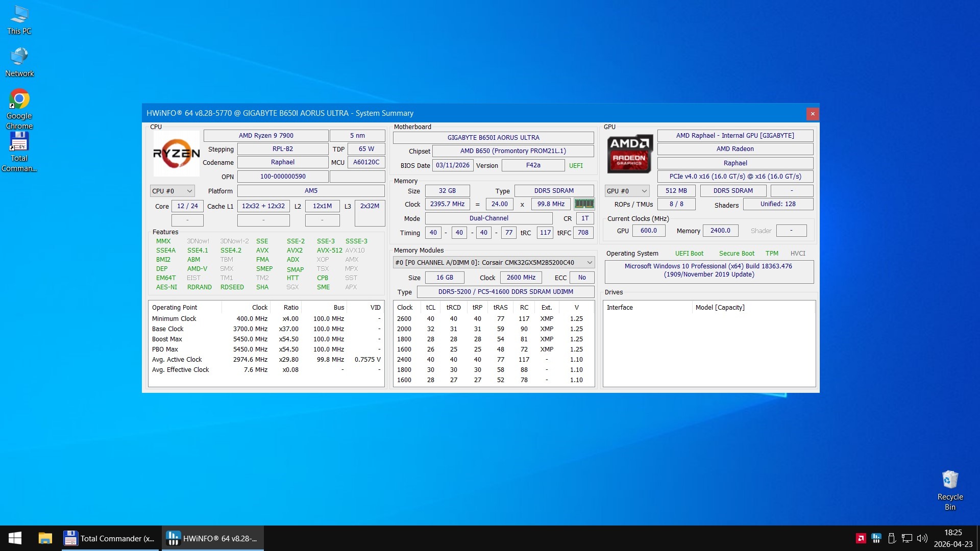The width and height of the screenshot is (980, 551).
Task: Click the AMD Radeon Graphics logo
Action: click(630, 154)
